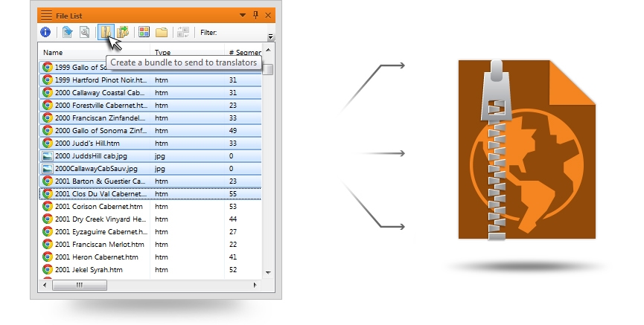The height and width of the screenshot is (325, 644).
Task: Create a bundle to send to translators
Action: tap(106, 32)
